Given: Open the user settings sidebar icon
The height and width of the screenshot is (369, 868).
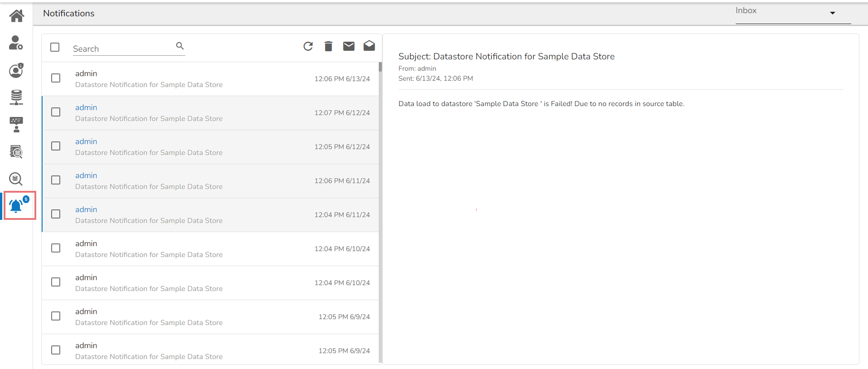Looking at the screenshot, I should point(16,43).
